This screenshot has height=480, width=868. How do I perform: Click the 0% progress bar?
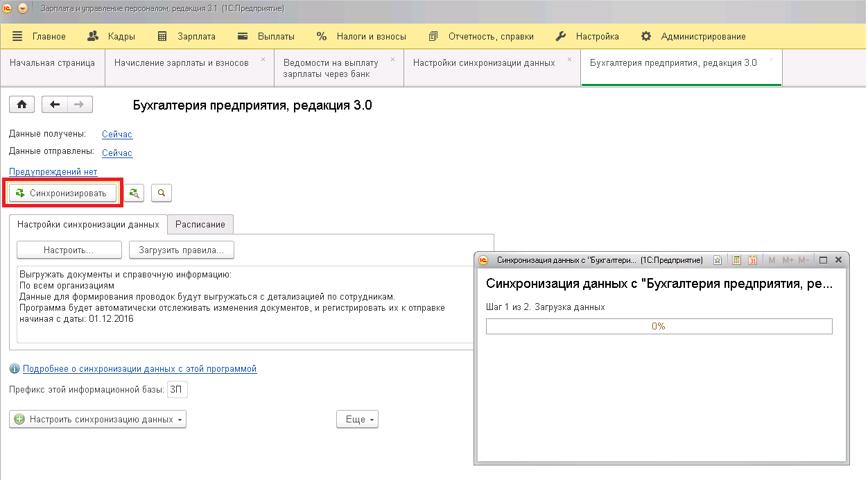[x=659, y=326]
